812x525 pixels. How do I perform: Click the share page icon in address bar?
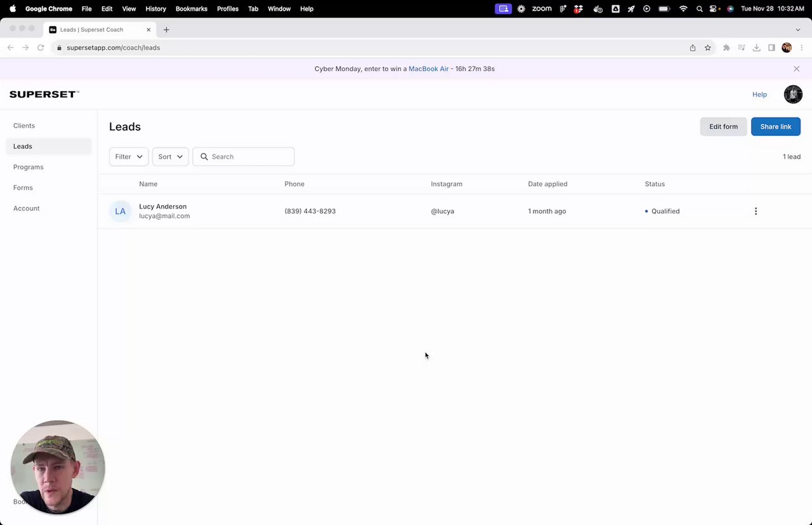tap(693, 48)
